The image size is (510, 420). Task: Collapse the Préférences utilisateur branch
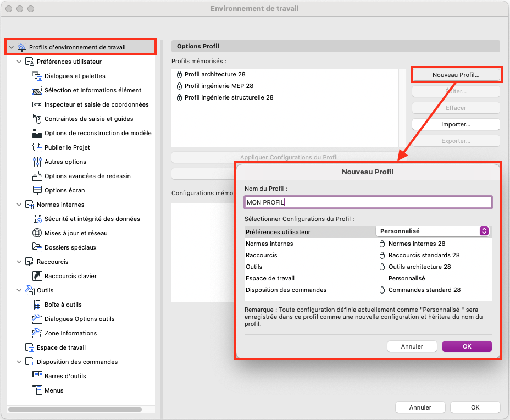pyautogui.click(x=19, y=62)
